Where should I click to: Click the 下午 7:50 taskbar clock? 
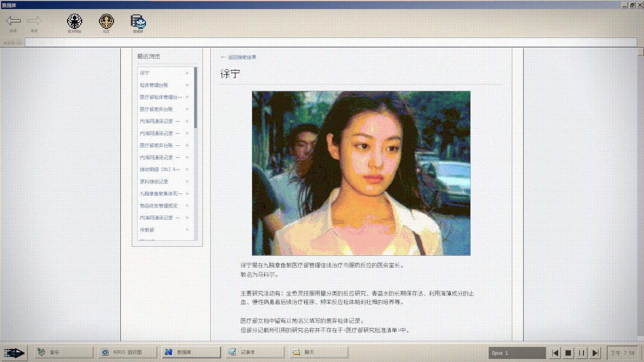(622, 353)
